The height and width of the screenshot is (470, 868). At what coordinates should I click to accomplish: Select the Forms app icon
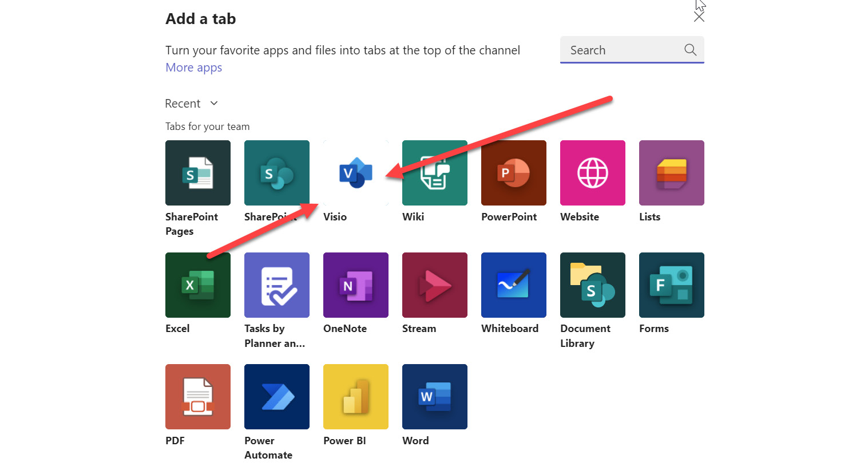672,285
